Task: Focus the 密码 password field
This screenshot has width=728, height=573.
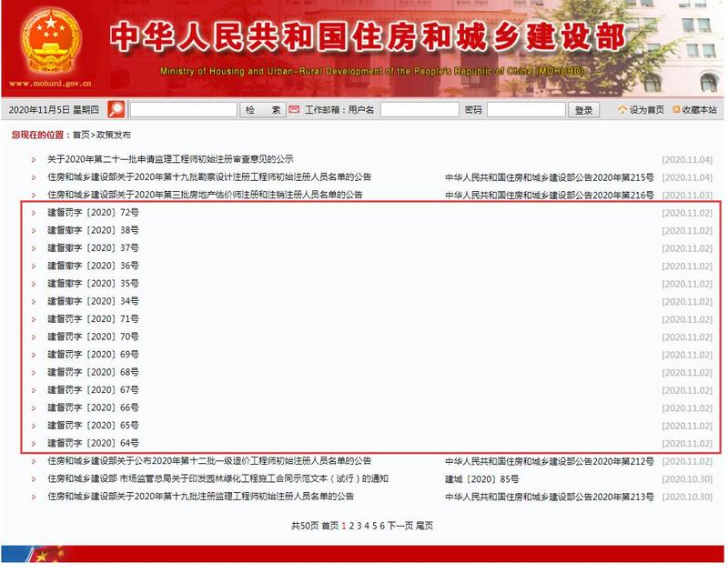Action: pos(526,110)
